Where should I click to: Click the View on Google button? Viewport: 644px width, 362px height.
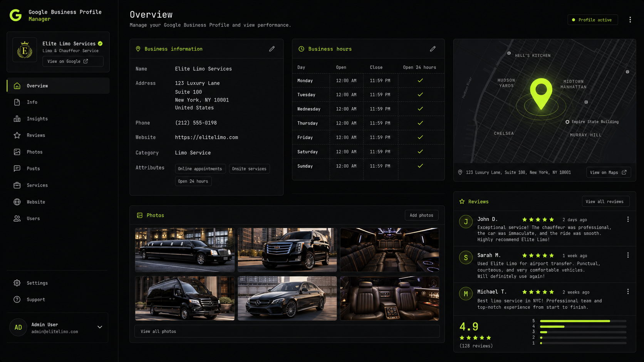tap(73, 61)
